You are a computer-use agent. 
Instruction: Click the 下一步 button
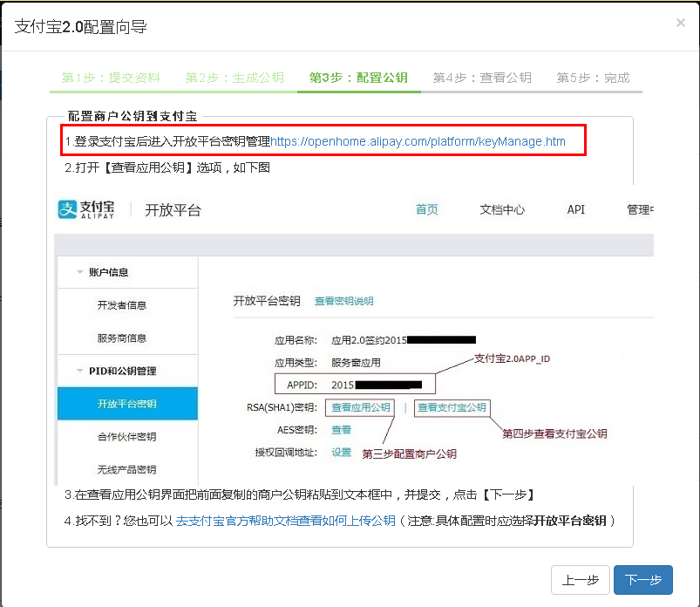pyautogui.click(x=642, y=580)
